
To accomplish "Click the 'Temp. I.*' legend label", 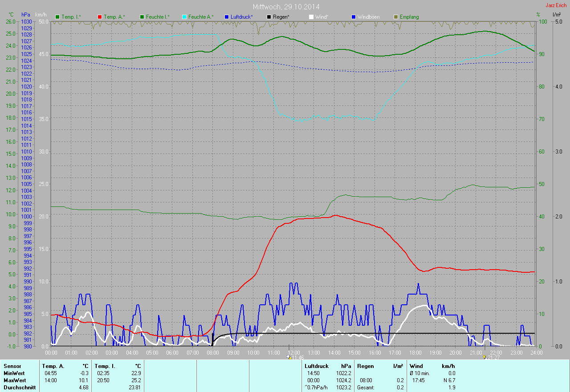I will pyautogui.click(x=71, y=17).
